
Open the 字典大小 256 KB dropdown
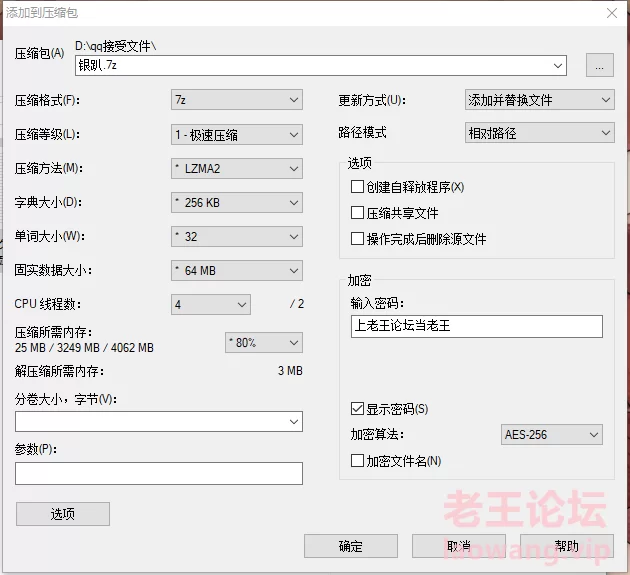click(237, 203)
